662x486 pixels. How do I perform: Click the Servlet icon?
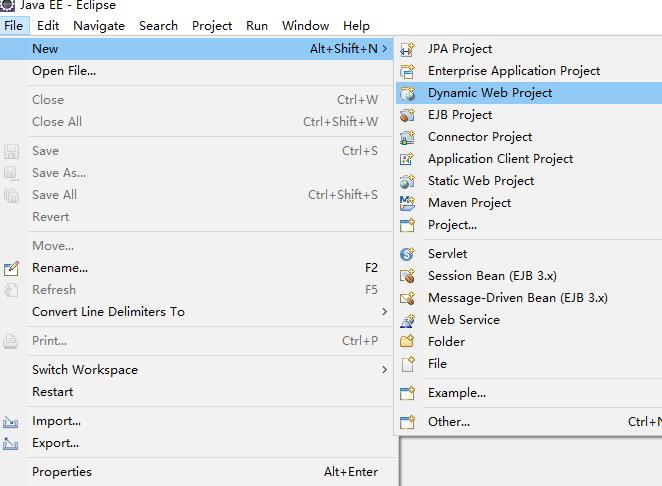coord(407,254)
